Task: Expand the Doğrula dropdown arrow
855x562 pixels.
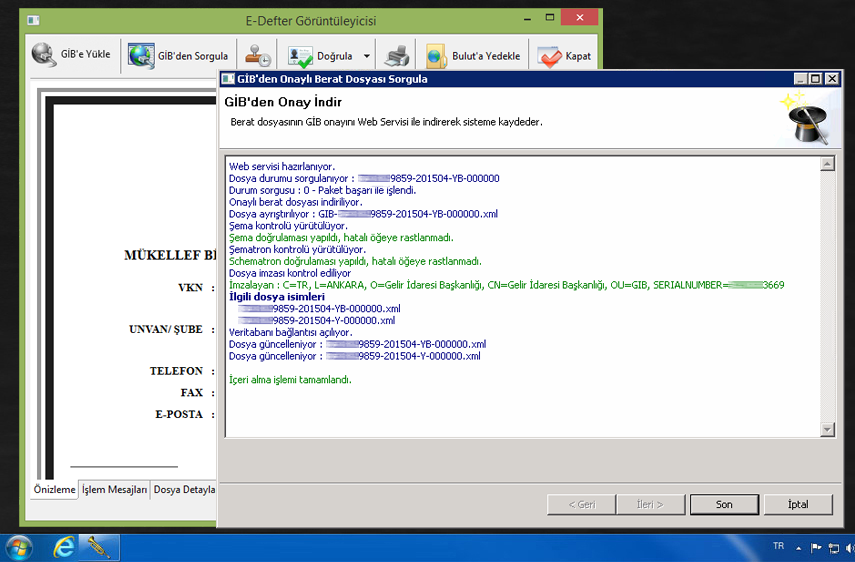Action: (367, 57)
